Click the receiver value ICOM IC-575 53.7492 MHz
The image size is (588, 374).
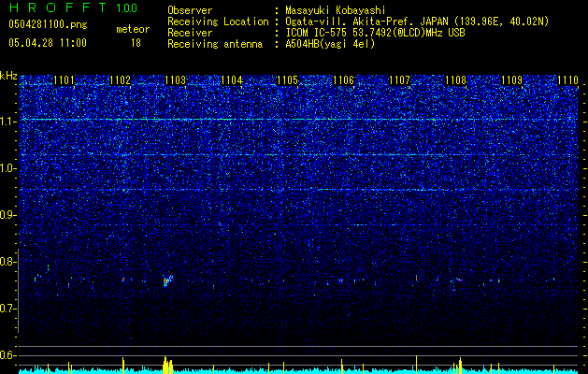[375, 33]
